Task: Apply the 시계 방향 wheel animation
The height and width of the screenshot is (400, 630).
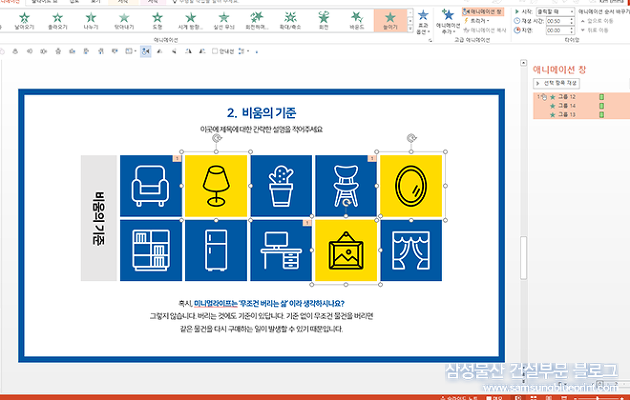Action: [x=190, y=20]
